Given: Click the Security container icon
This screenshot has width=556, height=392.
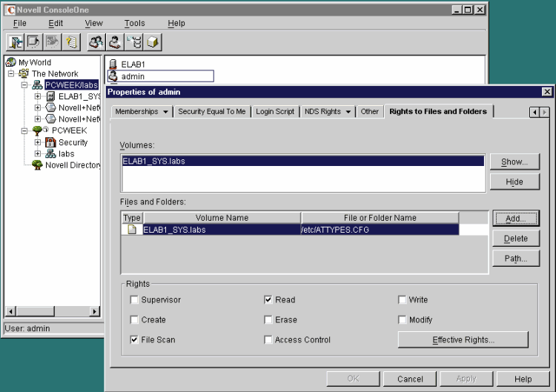Looking at the screenshot, I should point(50,142).
